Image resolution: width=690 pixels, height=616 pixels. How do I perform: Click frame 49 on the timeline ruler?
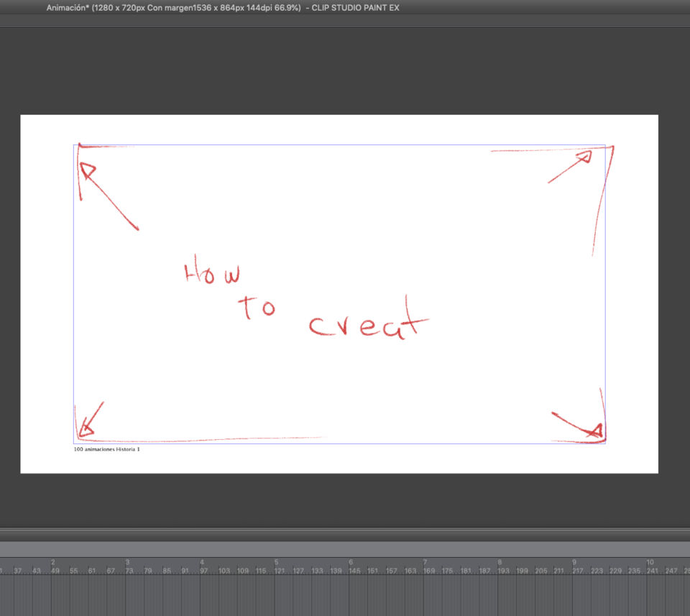click(x=55, y=571)
